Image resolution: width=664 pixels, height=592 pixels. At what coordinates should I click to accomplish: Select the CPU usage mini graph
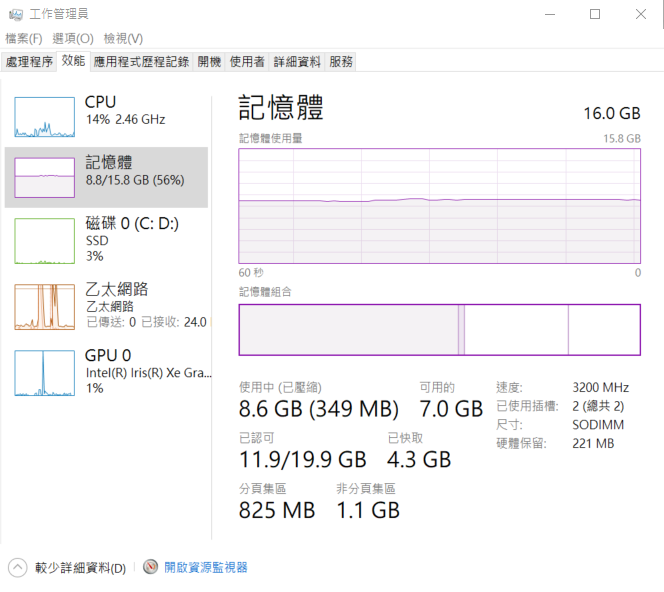coord(44,117)
